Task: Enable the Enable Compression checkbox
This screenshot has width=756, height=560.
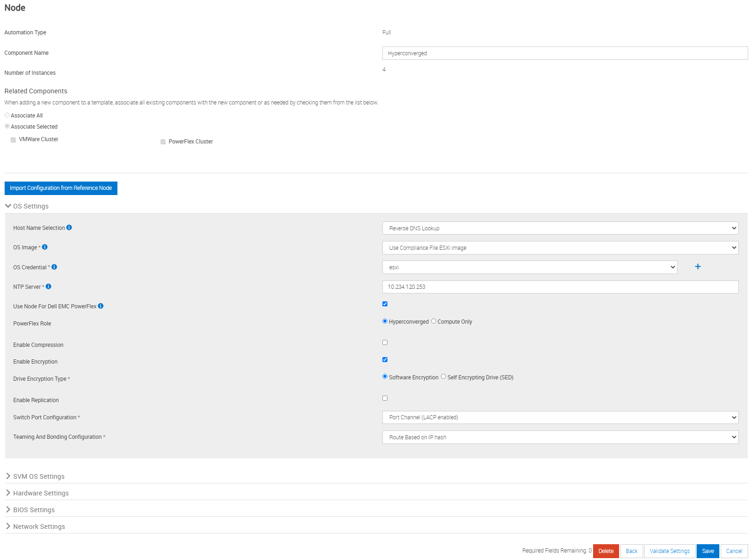Action: pos(385,342)
